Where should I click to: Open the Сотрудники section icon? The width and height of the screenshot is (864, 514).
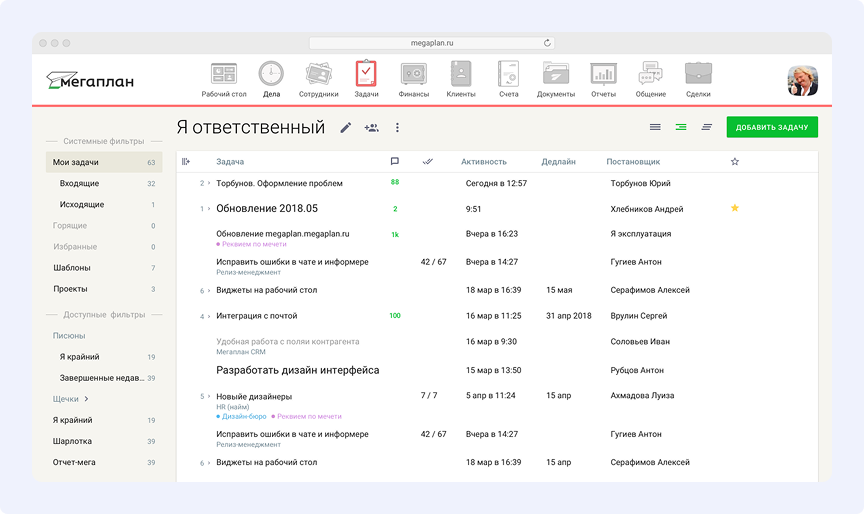coord(318,74)
